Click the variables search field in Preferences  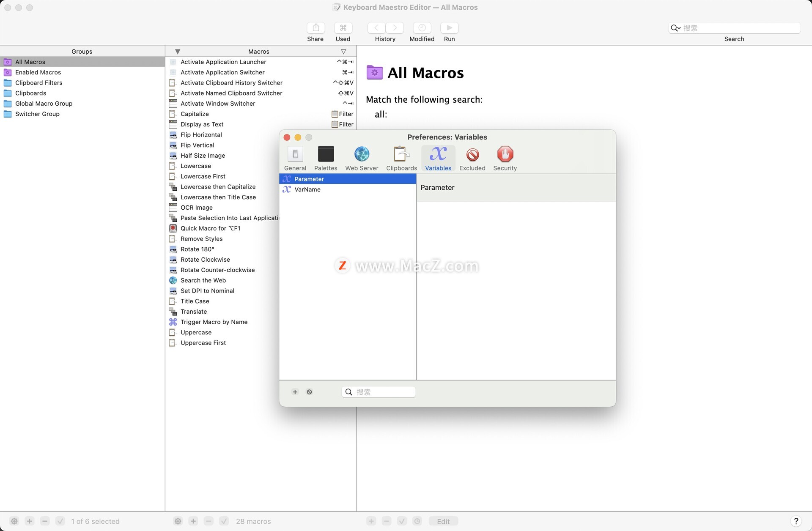(x=379, y=392)
